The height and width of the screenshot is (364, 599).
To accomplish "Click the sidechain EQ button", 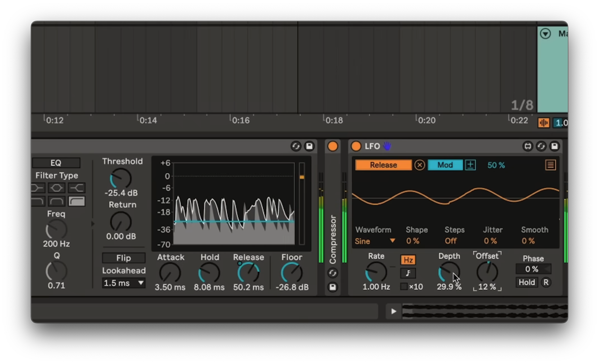I will tap(56, 163).
